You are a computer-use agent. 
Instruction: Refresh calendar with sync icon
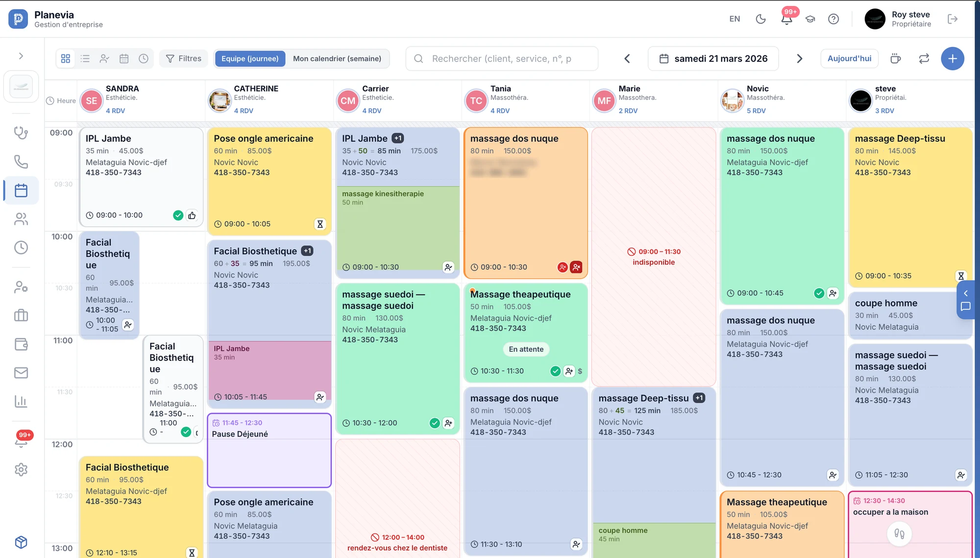(924, 59)
